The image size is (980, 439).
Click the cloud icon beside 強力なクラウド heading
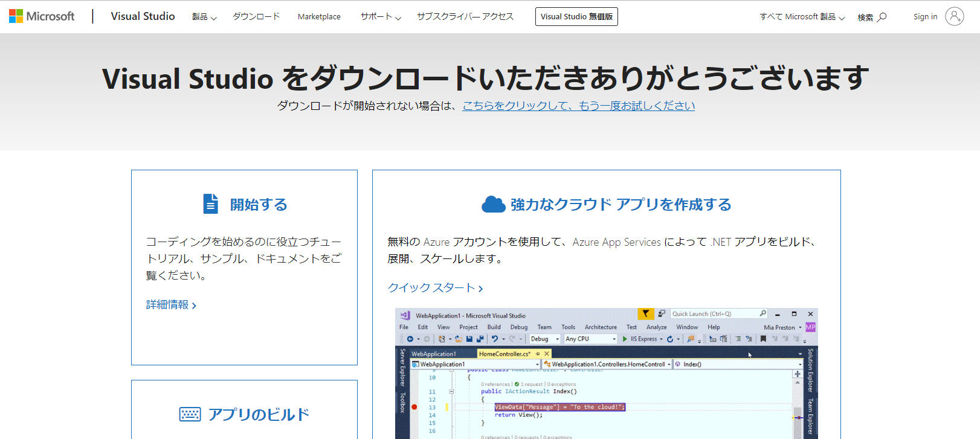(x=493, y=205)
